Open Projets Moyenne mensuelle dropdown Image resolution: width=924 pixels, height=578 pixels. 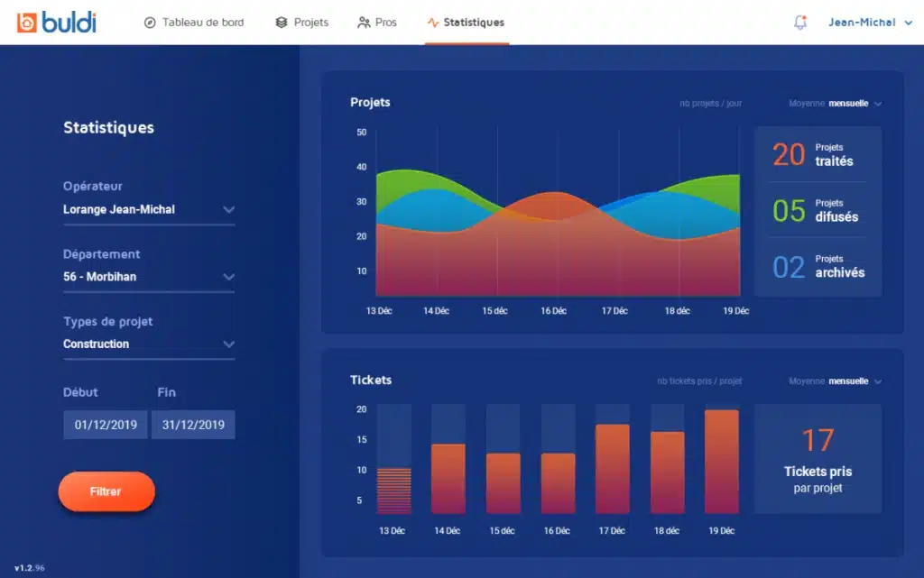tap(835, 104)
